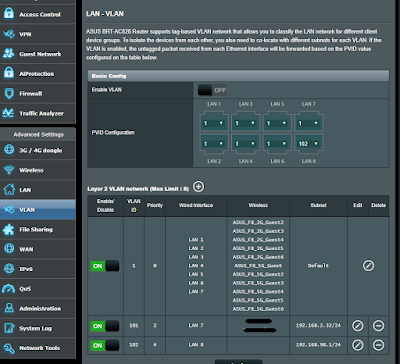Edit the VLAN ID 1 Default entry
The image size is (400, 364).
pos(368,266)
